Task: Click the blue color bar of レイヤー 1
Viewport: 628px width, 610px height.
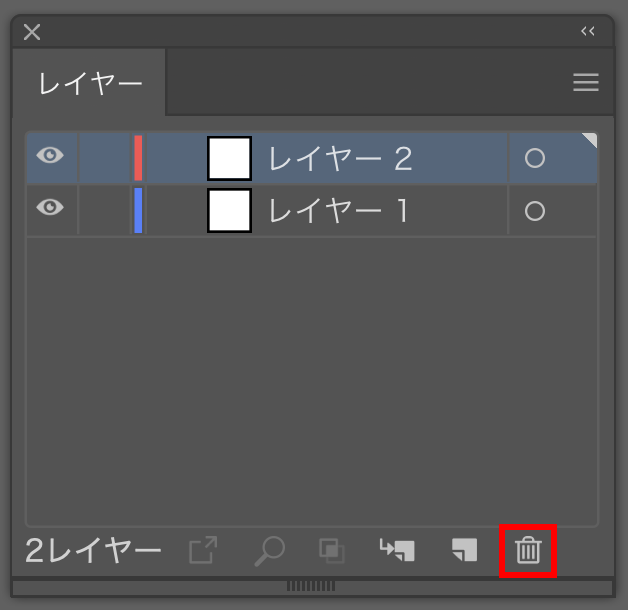Action: point(138,210)
